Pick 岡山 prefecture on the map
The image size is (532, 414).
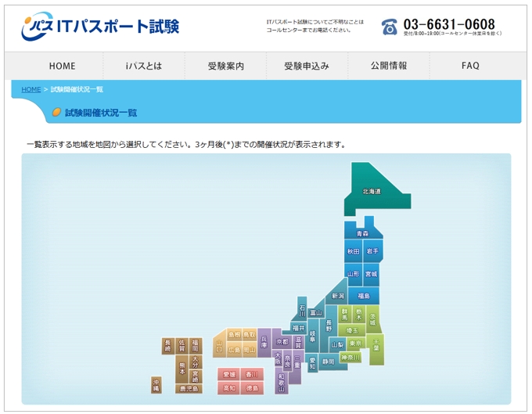pos(250,350)
